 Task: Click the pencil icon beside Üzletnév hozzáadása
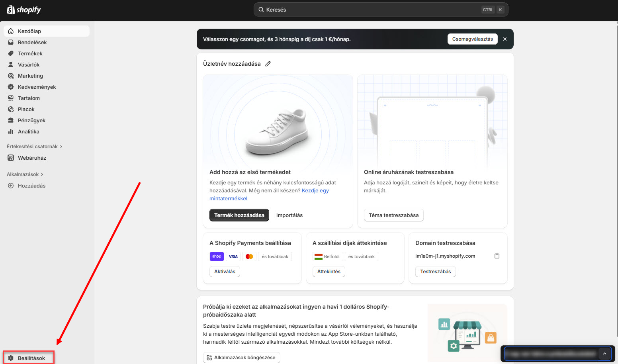tap(268, 64)
